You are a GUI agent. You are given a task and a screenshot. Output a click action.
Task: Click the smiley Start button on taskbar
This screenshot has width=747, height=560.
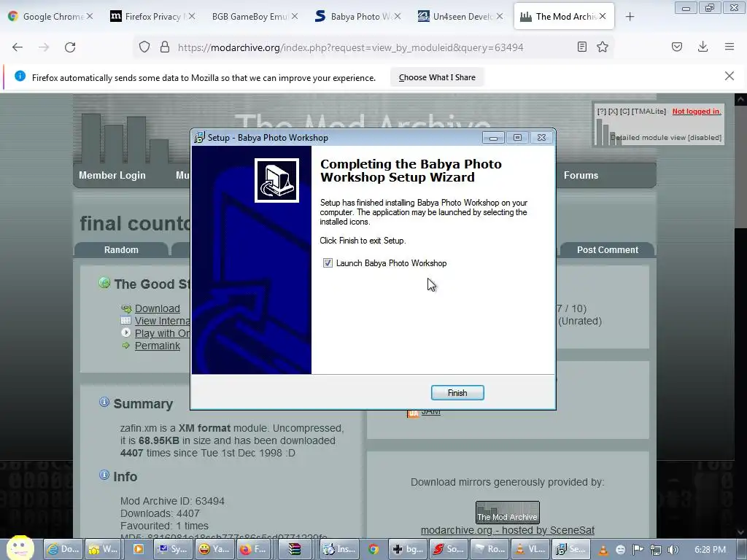[x=20, y=548]
